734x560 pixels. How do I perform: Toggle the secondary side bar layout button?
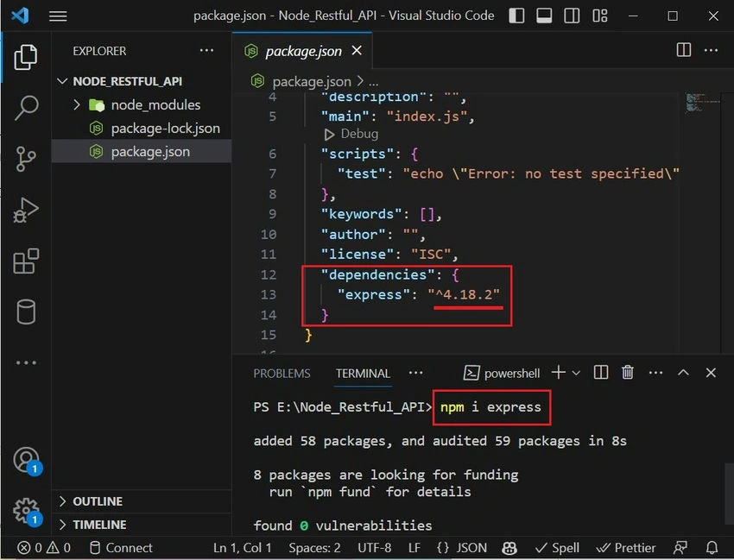[x=572, y=16]
